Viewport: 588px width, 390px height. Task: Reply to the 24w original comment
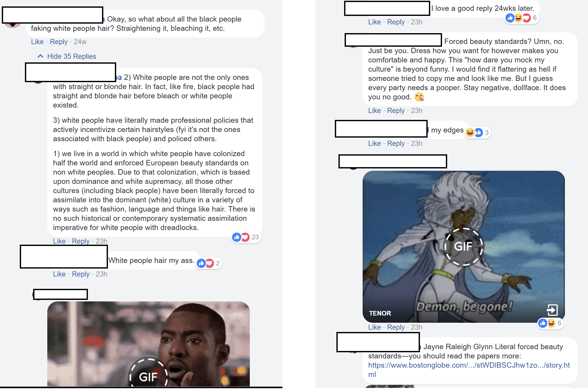59,42
